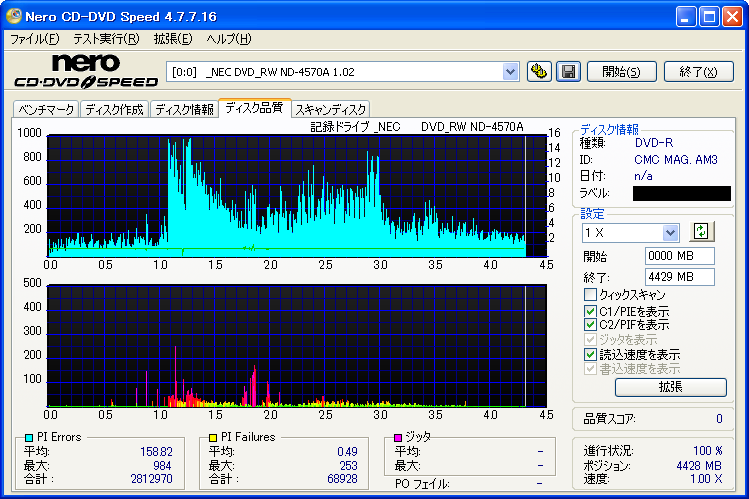Click the yellow PI Failures legend swatch
The height and width of the screenshot is (499, 749).
coord(213,437)
